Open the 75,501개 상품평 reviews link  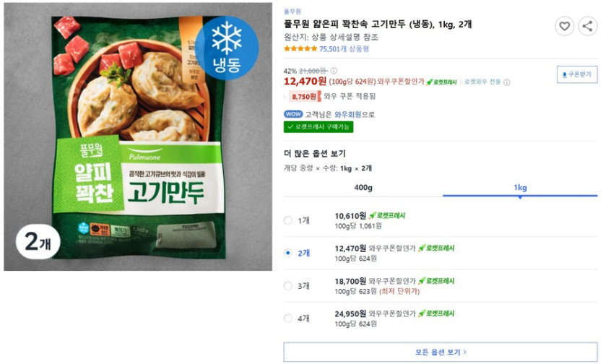[x=344, y=49]
